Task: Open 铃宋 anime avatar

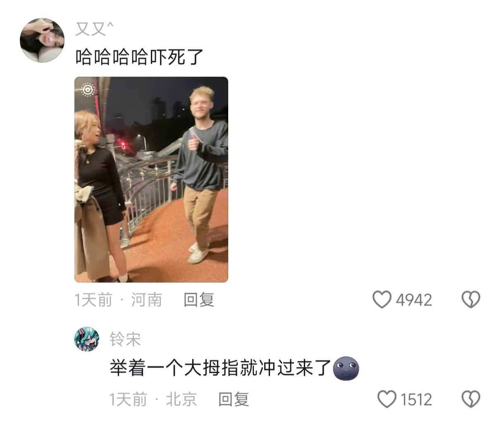Action: (87, 339)
